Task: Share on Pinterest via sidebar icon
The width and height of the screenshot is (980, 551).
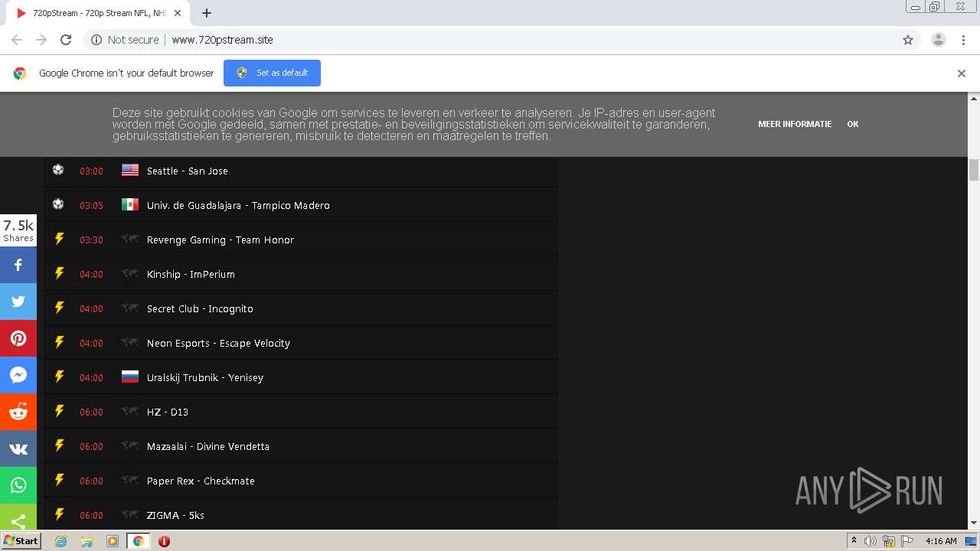Action: [18, 338]
